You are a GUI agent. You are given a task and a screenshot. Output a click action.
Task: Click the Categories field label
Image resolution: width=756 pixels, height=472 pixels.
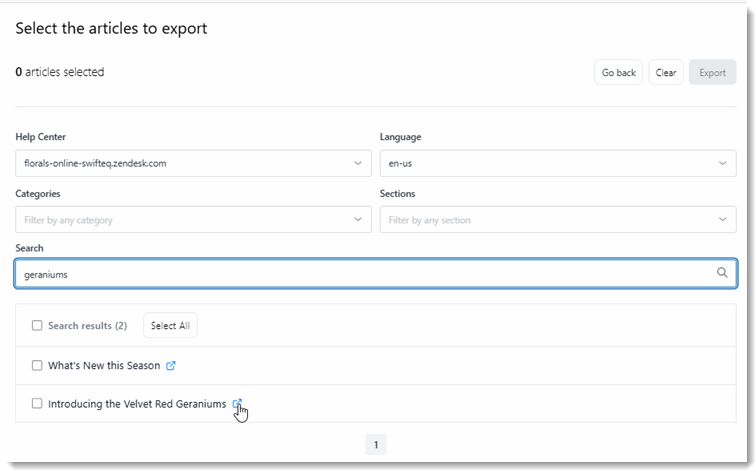[38, 194]
